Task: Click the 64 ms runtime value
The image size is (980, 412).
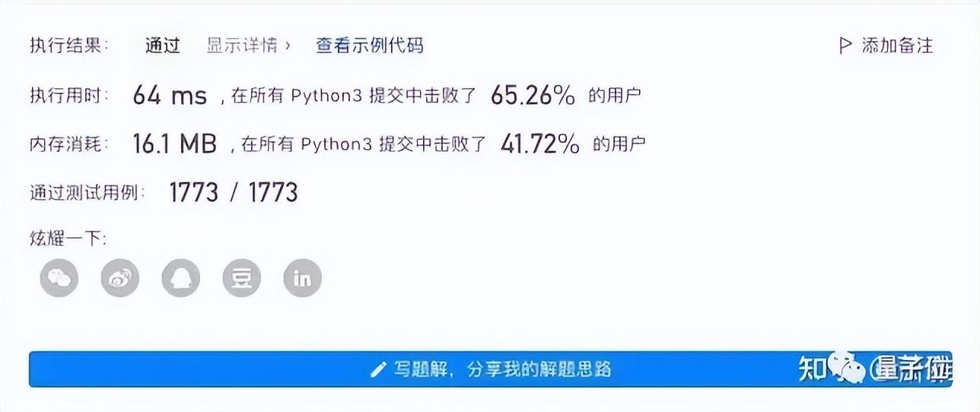Action: tap(170, 96)
